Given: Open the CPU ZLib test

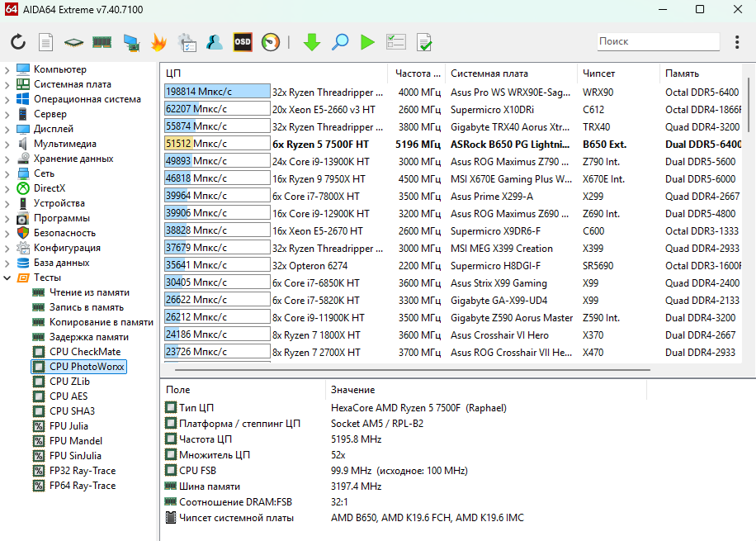Looking at the screenshot, I should coord(69,382).
